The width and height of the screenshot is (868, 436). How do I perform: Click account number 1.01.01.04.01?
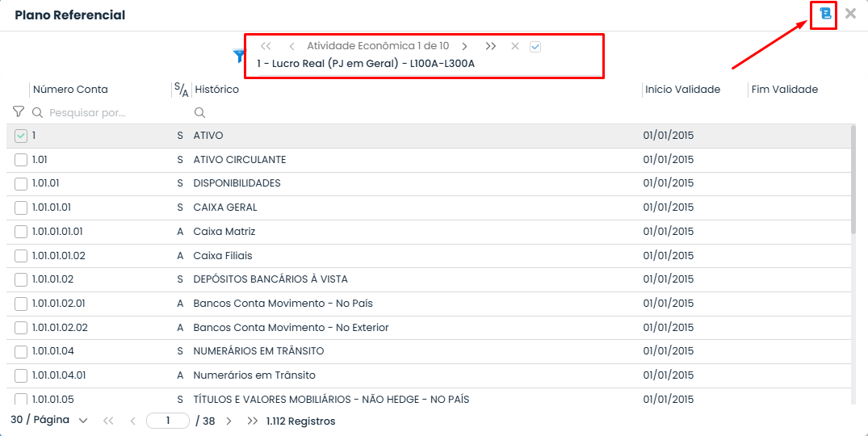tap(59, 375)
